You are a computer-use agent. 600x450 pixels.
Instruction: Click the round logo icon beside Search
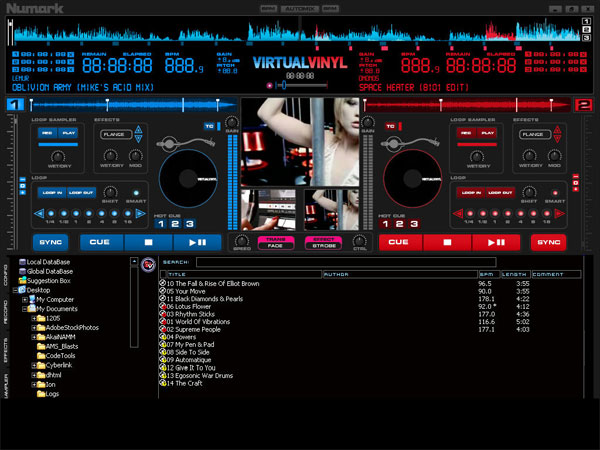[x=147, y=264]
